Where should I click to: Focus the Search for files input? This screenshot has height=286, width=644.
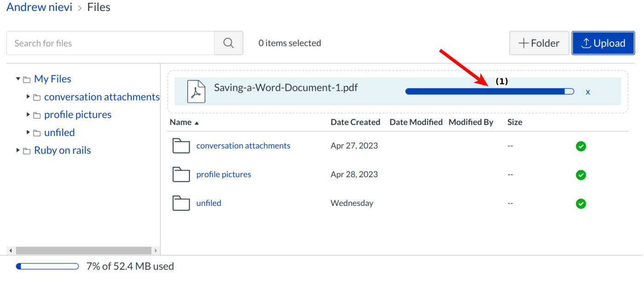[x=110, y=43]
